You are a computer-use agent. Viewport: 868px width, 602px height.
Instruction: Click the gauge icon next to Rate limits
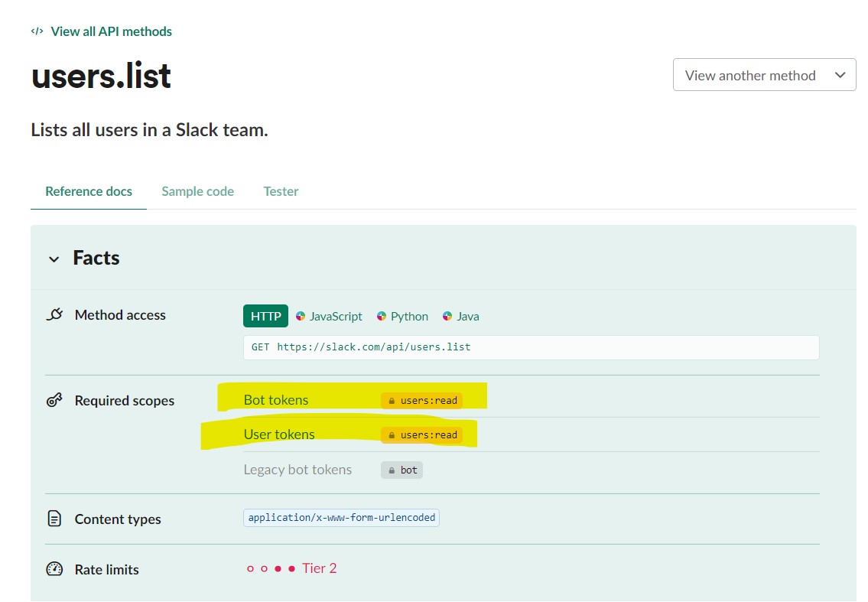point(54,569)
